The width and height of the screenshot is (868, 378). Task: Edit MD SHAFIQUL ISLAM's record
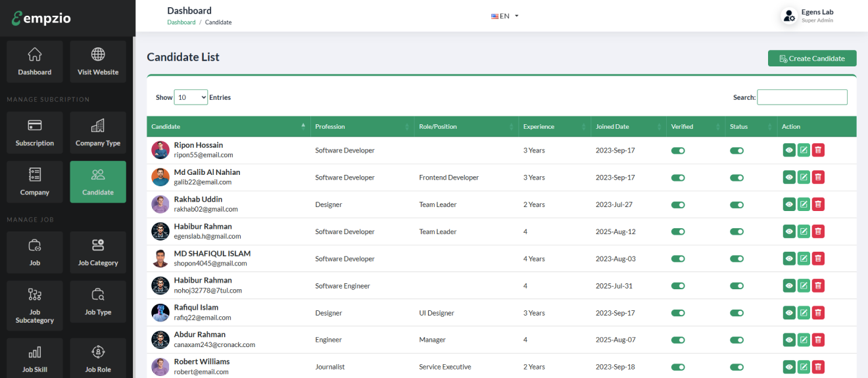804,258
